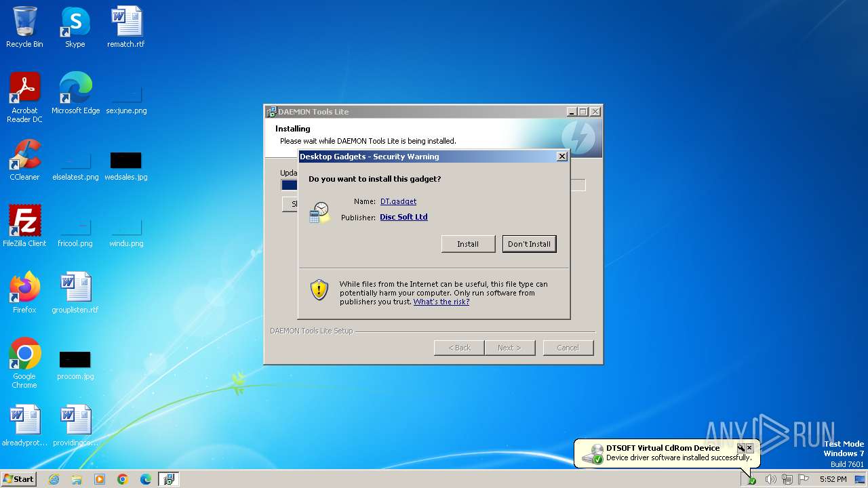
Task: Launch Edge from the taskbar
Action: (146, 479)
